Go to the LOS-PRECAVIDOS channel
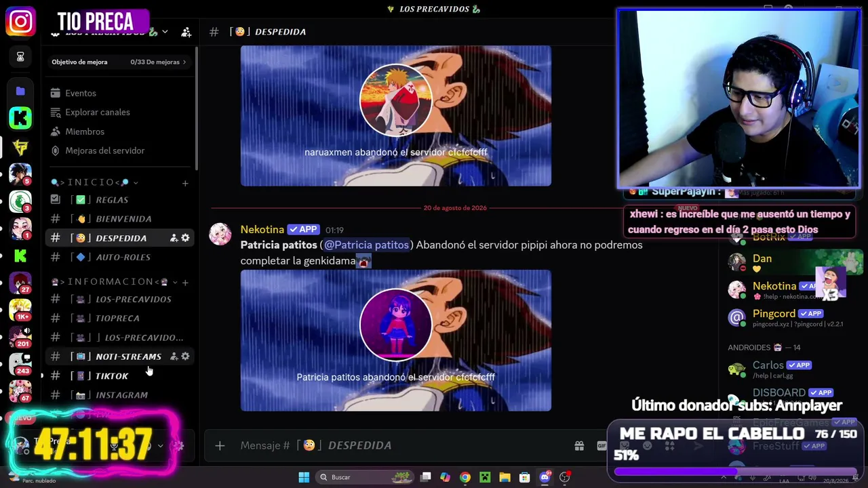This screenshot has height=488, width=868. pyautogui.click(x=119, y=299)
